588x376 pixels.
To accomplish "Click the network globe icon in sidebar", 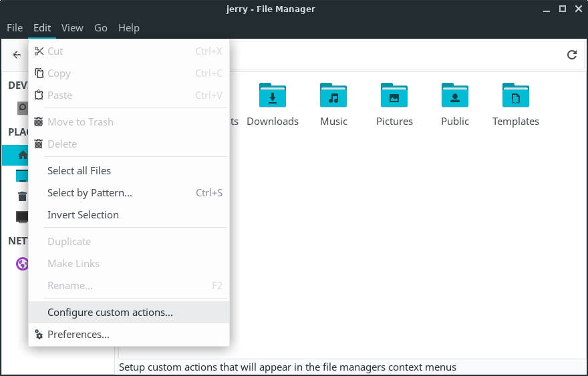I will (x=22, y=264).
